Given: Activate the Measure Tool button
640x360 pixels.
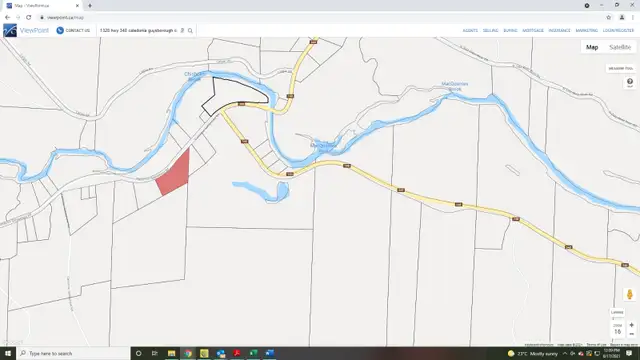Looking at the screenshot, I should [x=620, y=69].
